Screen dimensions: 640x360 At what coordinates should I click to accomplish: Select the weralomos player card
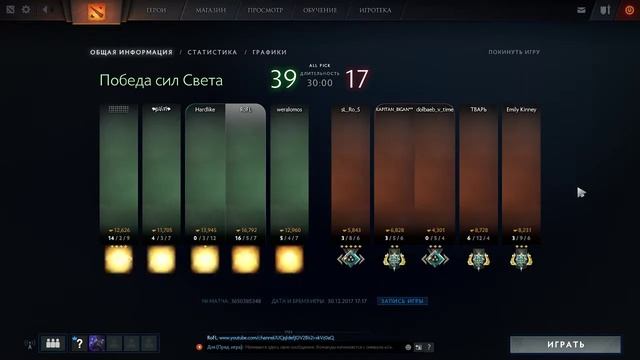click(289, 173)
